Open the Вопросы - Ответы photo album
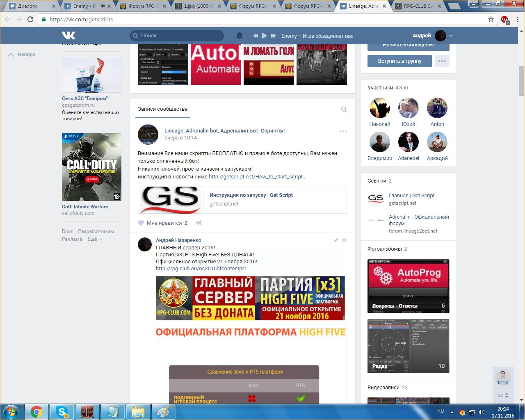Screen dimensions: 525x420 pos(409,286)
